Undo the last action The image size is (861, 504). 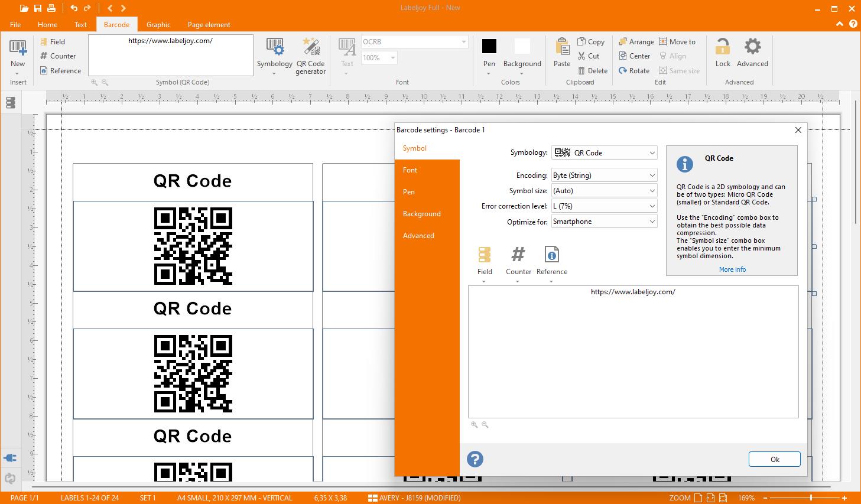[x=74, y=8]
